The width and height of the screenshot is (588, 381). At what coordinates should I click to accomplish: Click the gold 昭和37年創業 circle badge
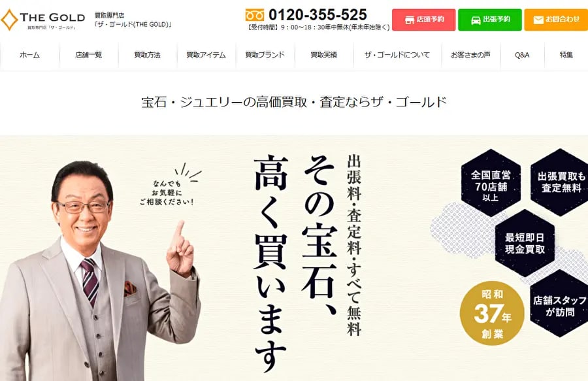[x=491, y=313]
